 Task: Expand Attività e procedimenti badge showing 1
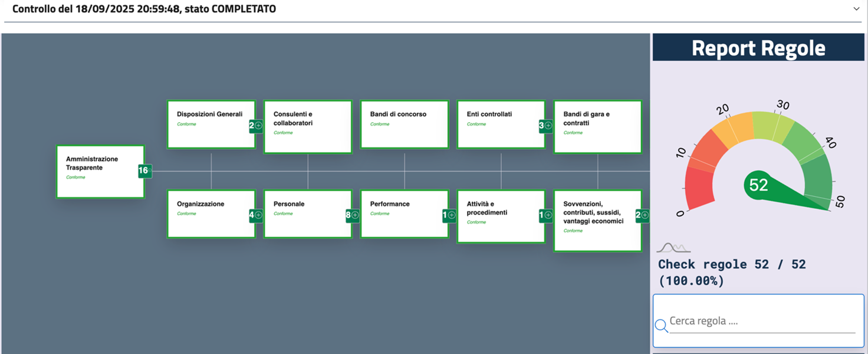pos(545,215)
